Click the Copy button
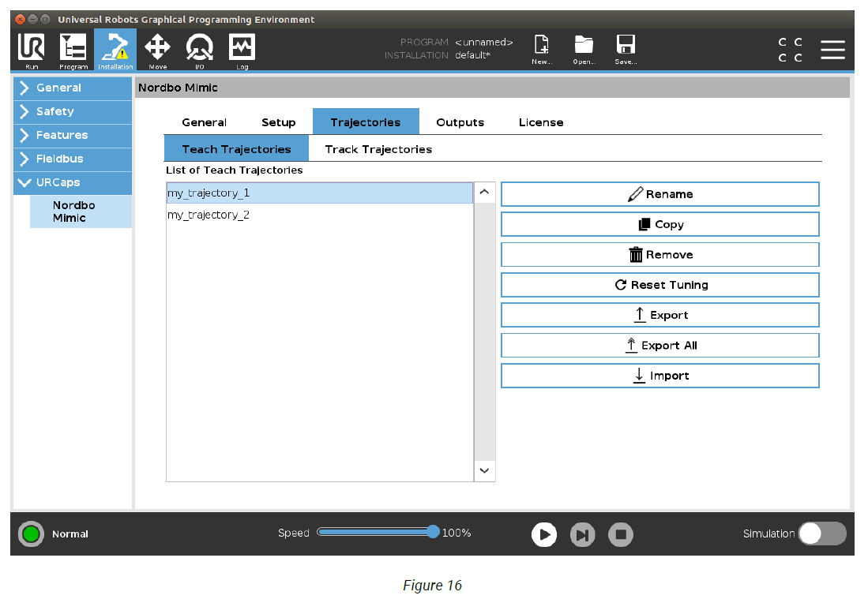This screenshot has height=599, width=868. 659,225
